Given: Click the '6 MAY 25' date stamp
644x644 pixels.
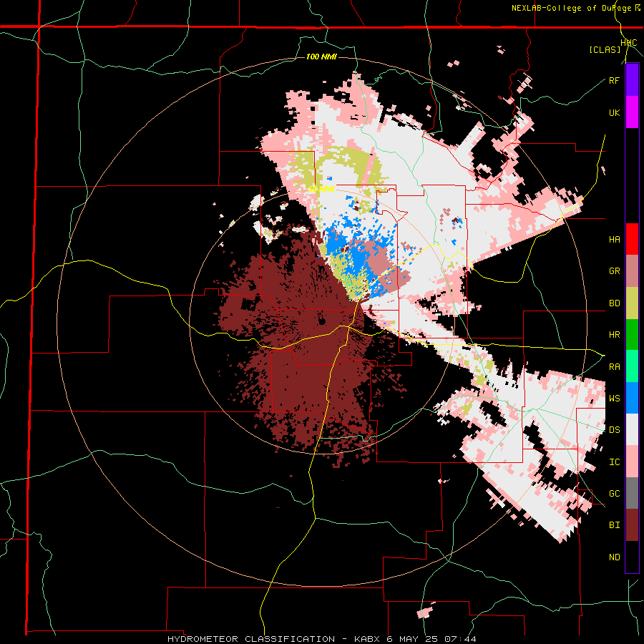Looking at the screenshot, I should click(411, 639).
